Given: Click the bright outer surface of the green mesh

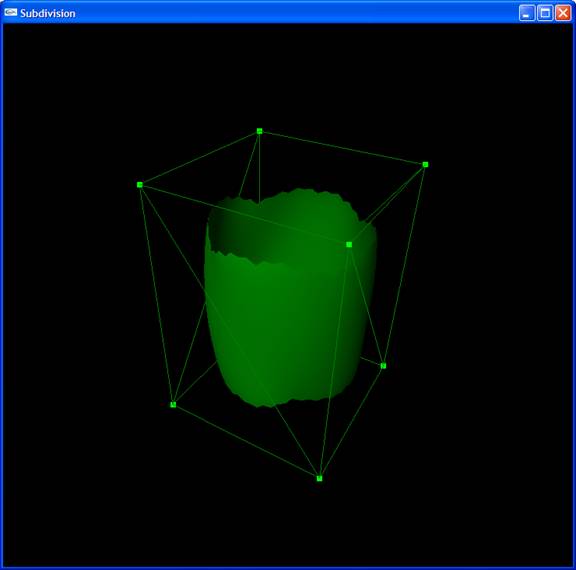Looking at the screenshot, I should click(x=287, y=323).
